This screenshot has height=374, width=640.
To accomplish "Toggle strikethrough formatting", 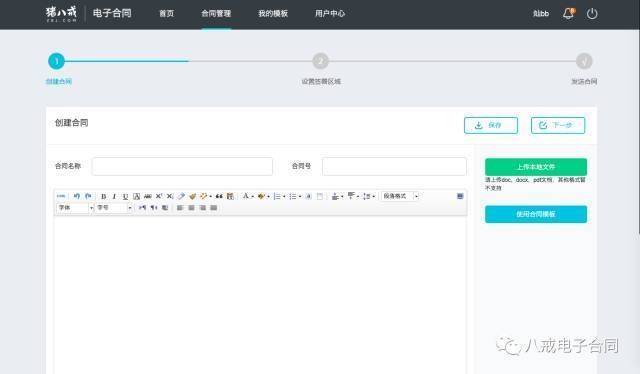I will (x=148, y=196).
